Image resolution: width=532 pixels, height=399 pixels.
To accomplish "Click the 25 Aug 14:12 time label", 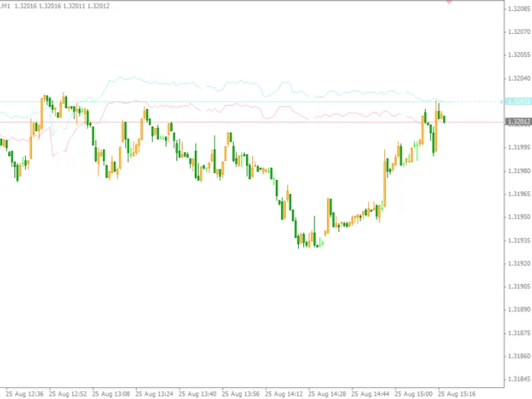I will 284,394.
